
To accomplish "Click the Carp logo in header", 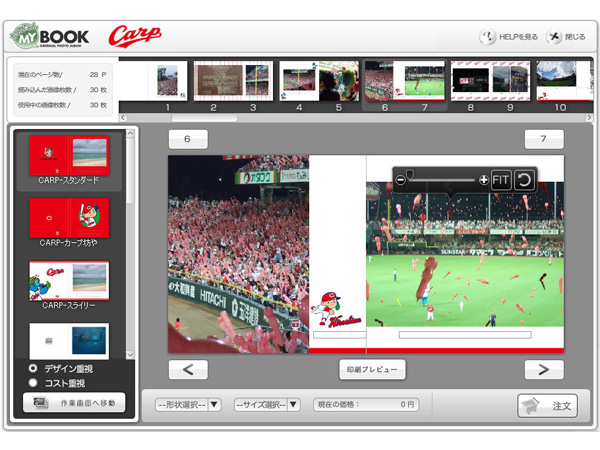I will tap(135, 36).
